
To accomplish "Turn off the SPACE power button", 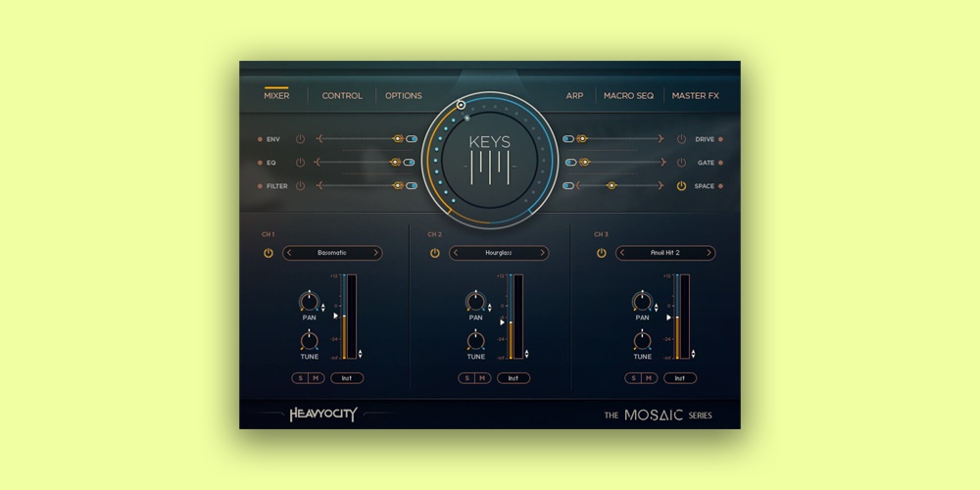I will (681, 185).
